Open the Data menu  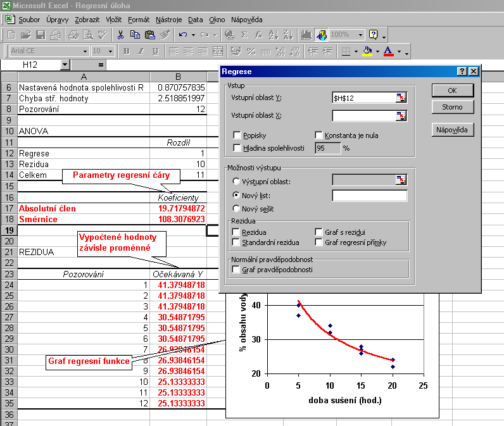click(196, 20)
